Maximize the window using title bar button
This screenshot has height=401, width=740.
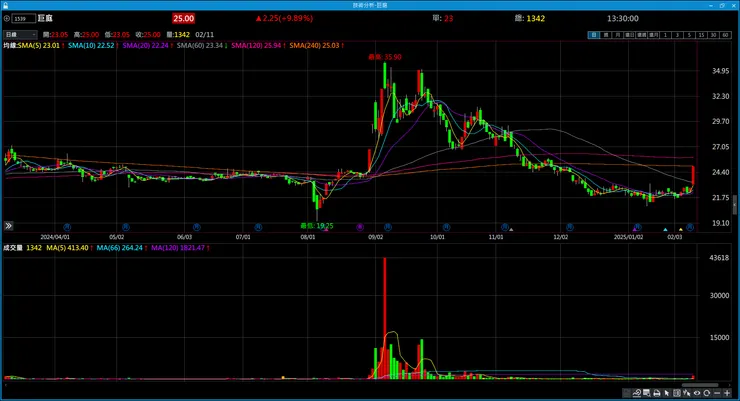tap(722, 5)
